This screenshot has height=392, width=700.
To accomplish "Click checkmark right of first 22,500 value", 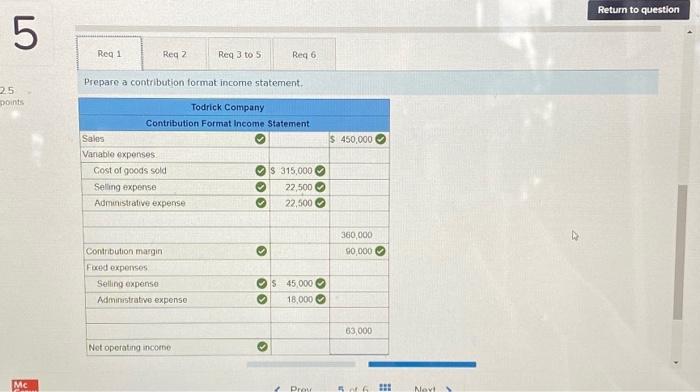I will [320, 187].
